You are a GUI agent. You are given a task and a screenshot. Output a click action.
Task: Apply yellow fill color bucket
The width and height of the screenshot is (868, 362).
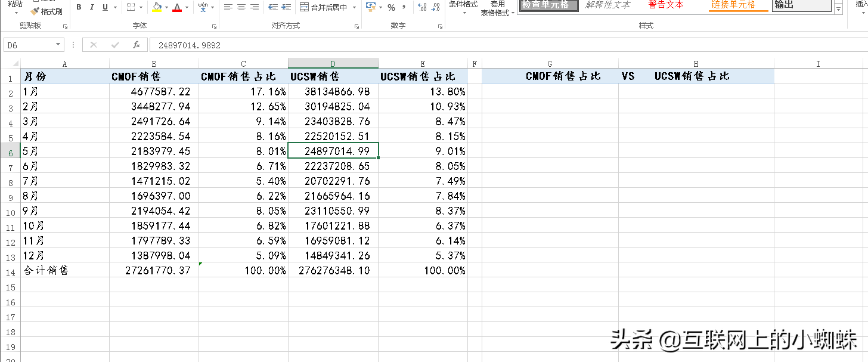click(157, 7)
